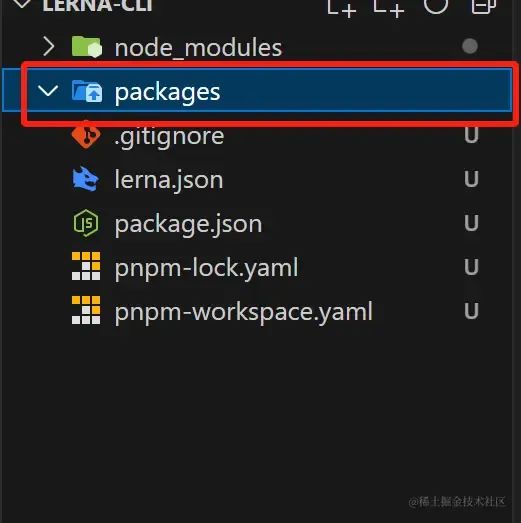521x523 pixels.
Task: Open the lerna.json file
Action: pyautogui.click(x=169, y=180)
